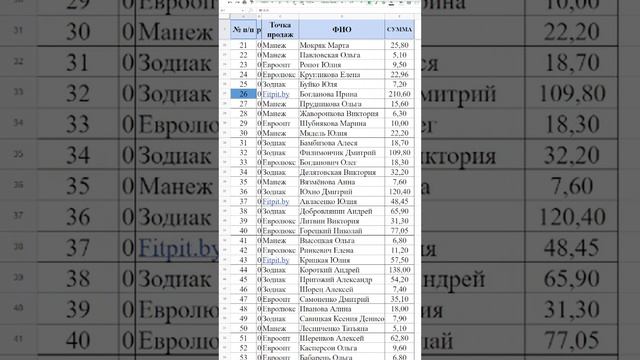Select '109,80' in the small center sheet

399,153
